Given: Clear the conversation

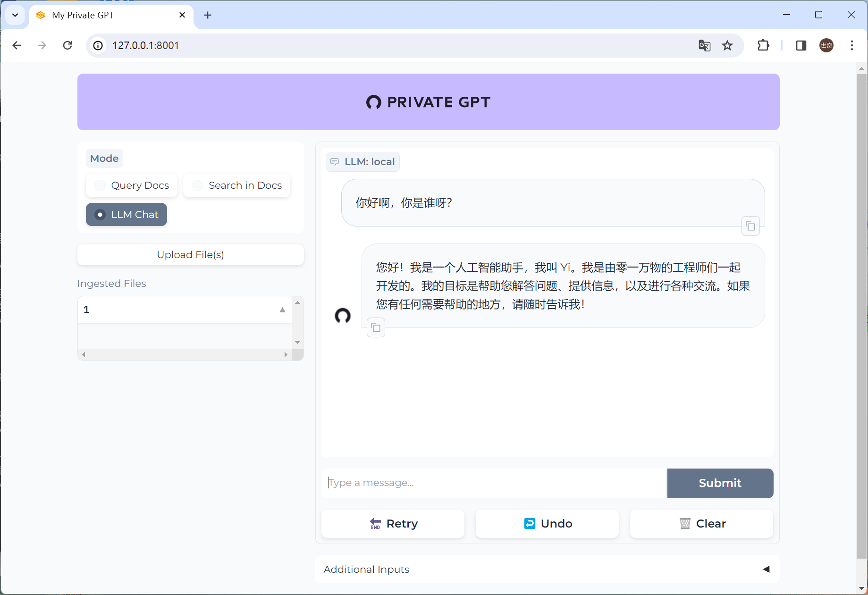Looking at the screenshot, I should coord(702,524).
